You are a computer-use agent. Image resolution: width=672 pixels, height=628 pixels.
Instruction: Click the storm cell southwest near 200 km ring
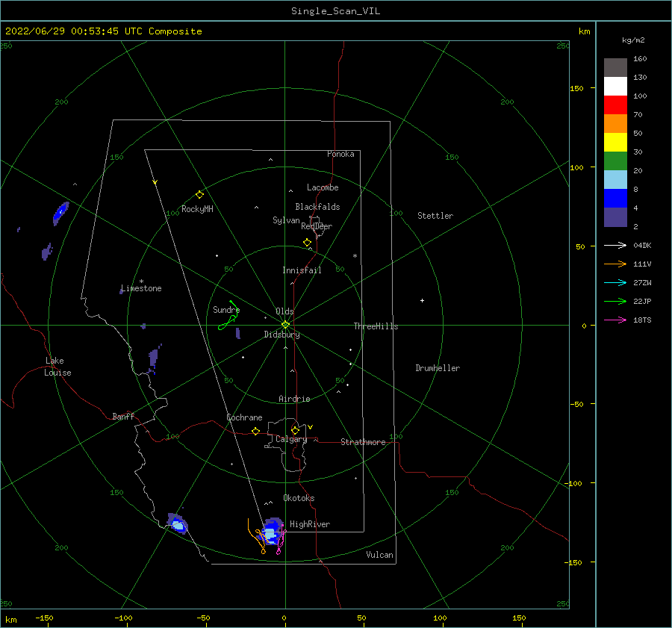[x=178, y=523]
